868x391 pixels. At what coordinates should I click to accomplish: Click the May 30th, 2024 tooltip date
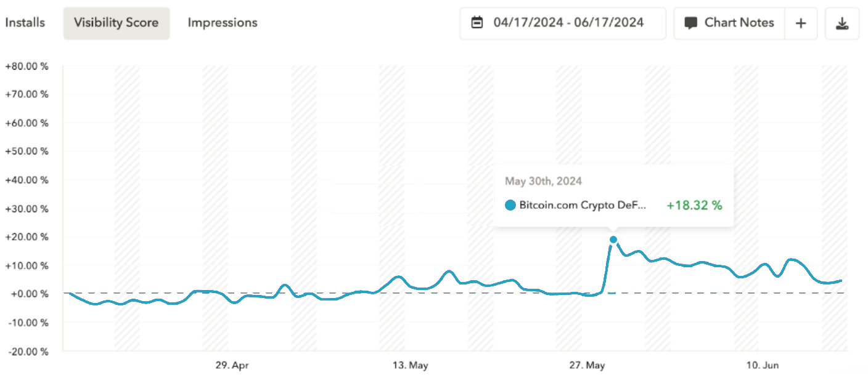point(543,181)
